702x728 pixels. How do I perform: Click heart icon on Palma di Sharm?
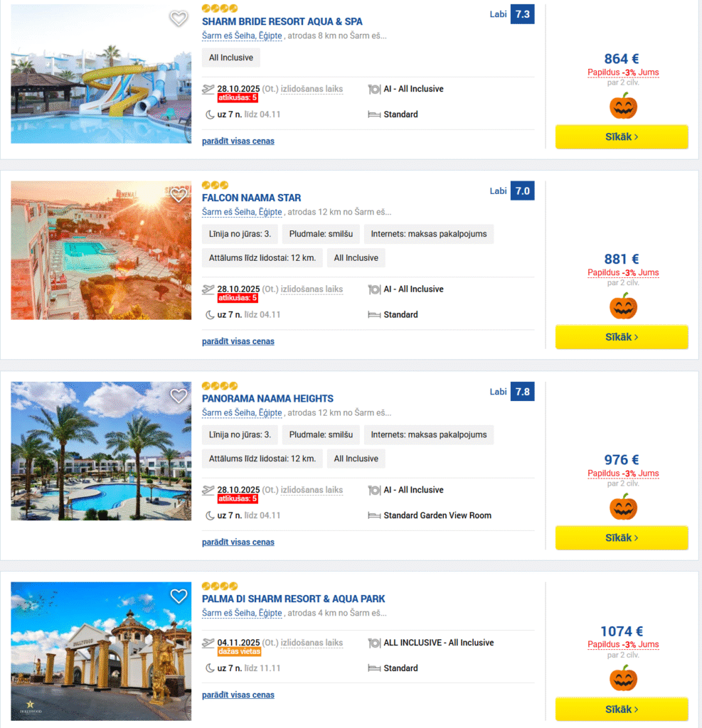(179, 596)
